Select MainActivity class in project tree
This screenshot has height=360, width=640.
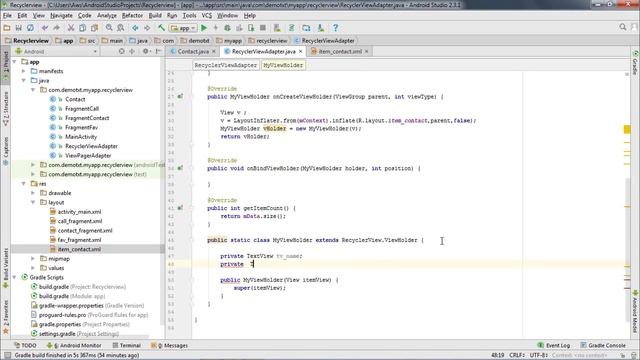(81, 137)
